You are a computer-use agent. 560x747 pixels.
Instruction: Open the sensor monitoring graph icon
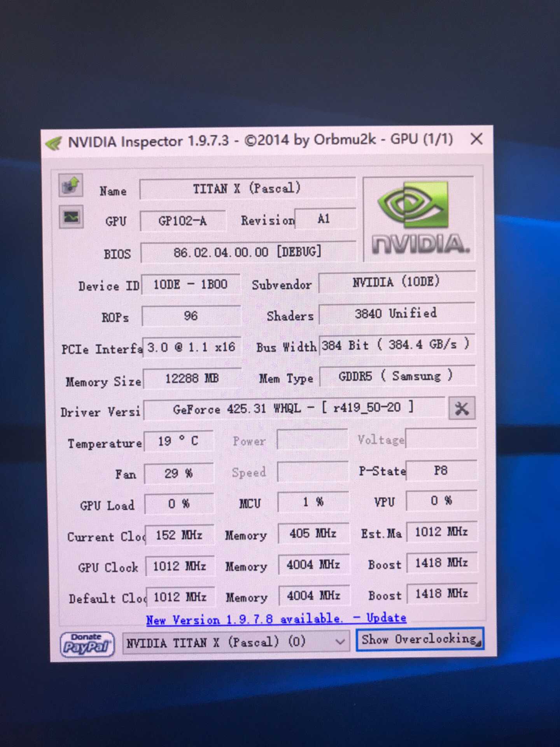(71, 217)
